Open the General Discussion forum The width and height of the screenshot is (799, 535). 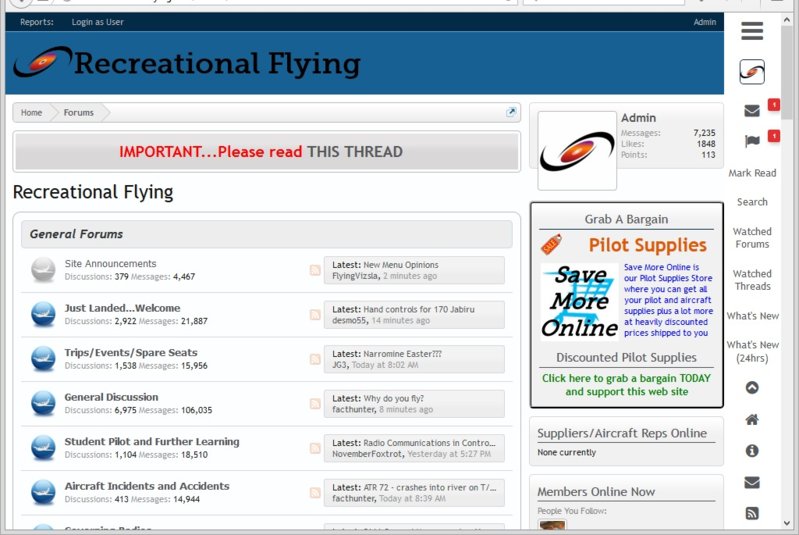[111, 397]
